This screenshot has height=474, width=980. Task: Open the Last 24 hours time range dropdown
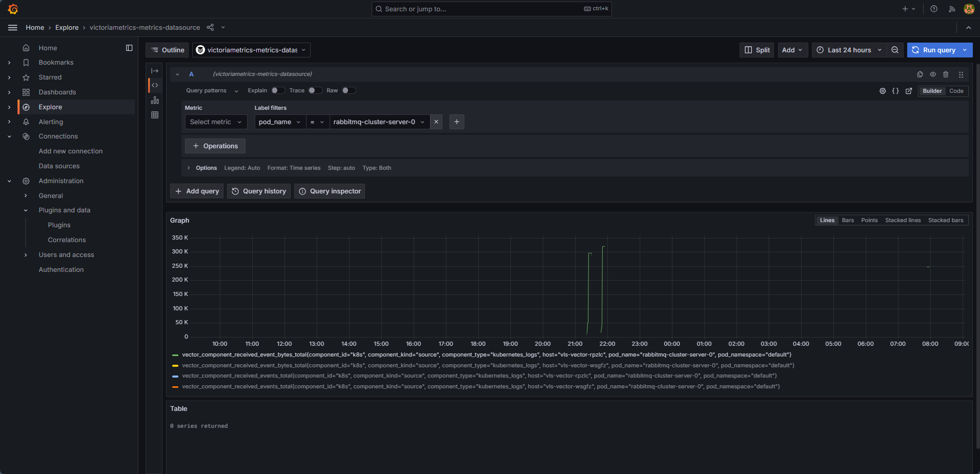click(x=848, y=50)
